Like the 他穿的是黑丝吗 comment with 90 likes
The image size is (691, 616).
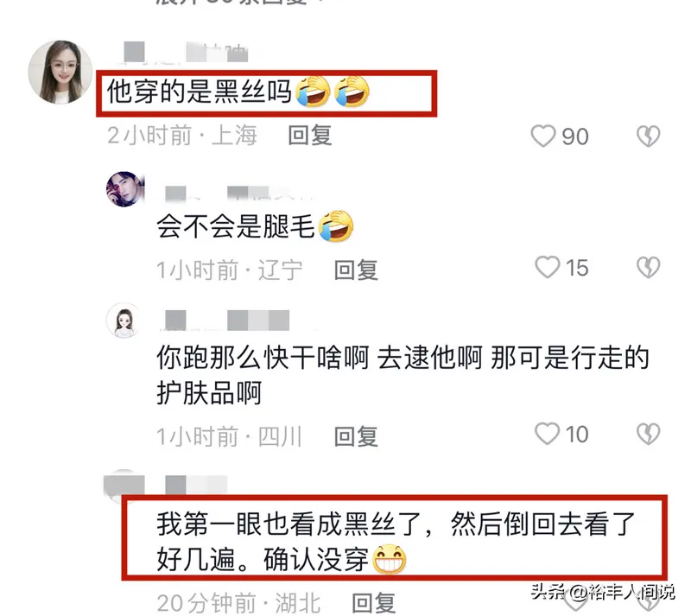pyautogui.click(x=543, y=136)
